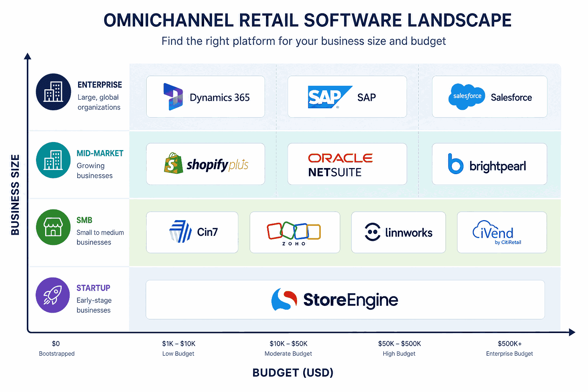The width and height of the screenshot is (588, 392).
Task: Click the '$10K – $50K' budget label
Action: [289, 344]
